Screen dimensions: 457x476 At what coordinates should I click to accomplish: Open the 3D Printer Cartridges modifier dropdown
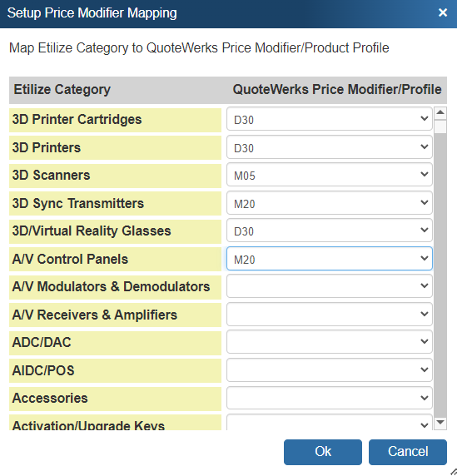tap(330, 119)
